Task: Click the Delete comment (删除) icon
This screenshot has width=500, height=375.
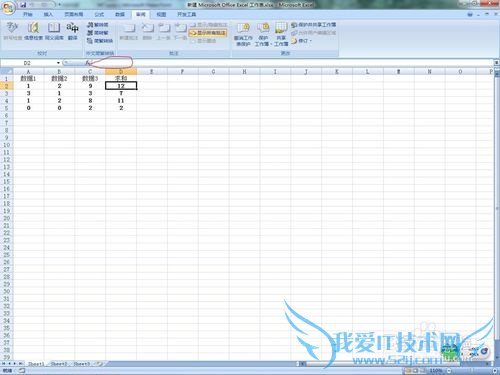Action: [147, 31]
